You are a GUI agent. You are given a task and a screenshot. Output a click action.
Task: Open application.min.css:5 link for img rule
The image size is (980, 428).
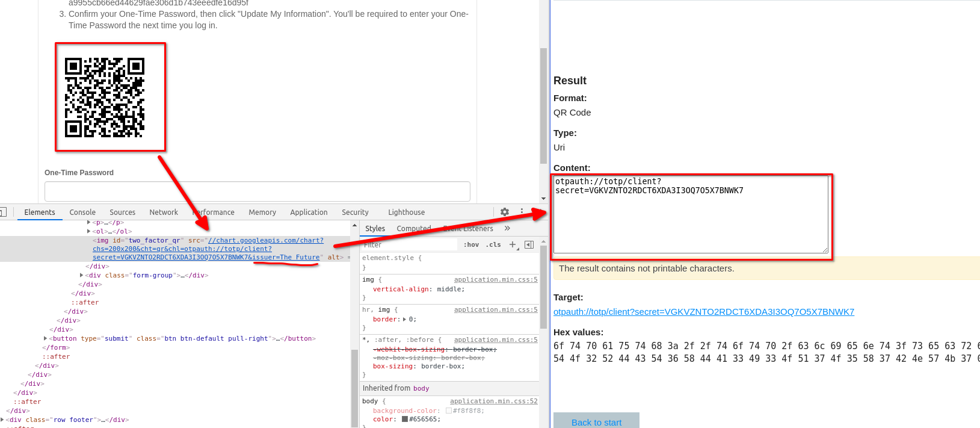tap(496, 279)
